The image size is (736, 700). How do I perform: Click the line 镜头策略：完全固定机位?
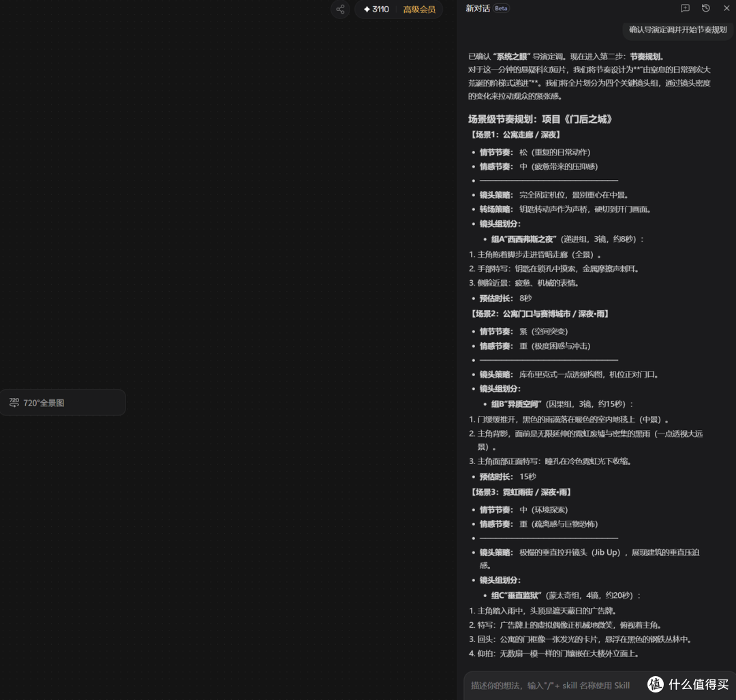point(554,195)
